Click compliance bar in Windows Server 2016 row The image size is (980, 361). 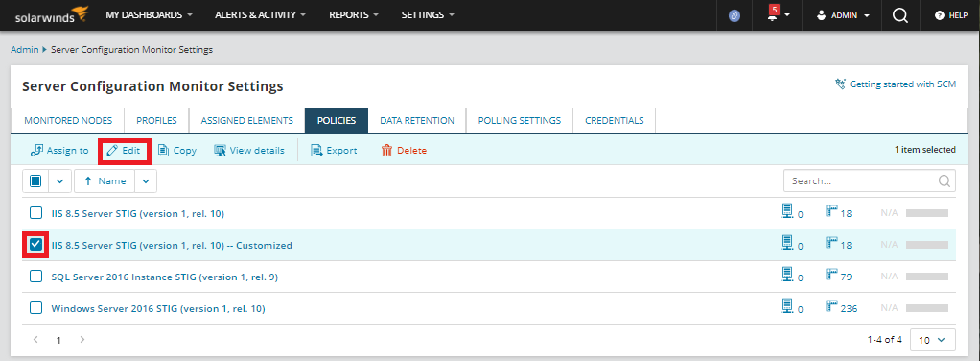927,308
